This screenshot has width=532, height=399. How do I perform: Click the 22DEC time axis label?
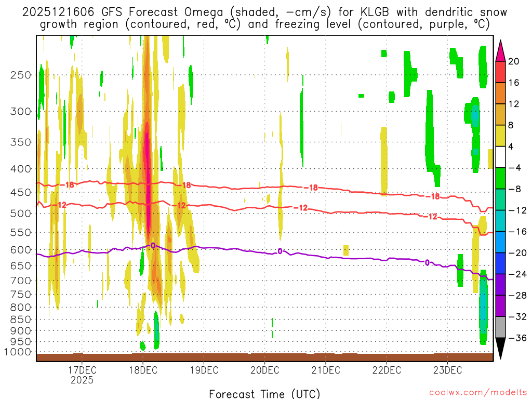(x=387, y=370)
